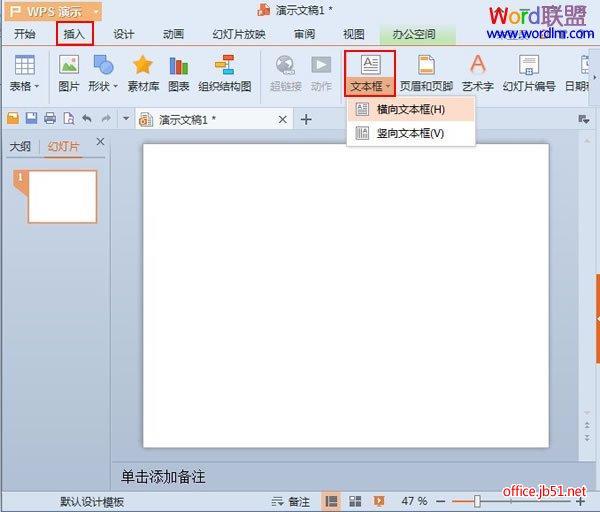Open the 动画 ribbon tab
Screen dimensions: 600x512
click(x=174, y=34)
